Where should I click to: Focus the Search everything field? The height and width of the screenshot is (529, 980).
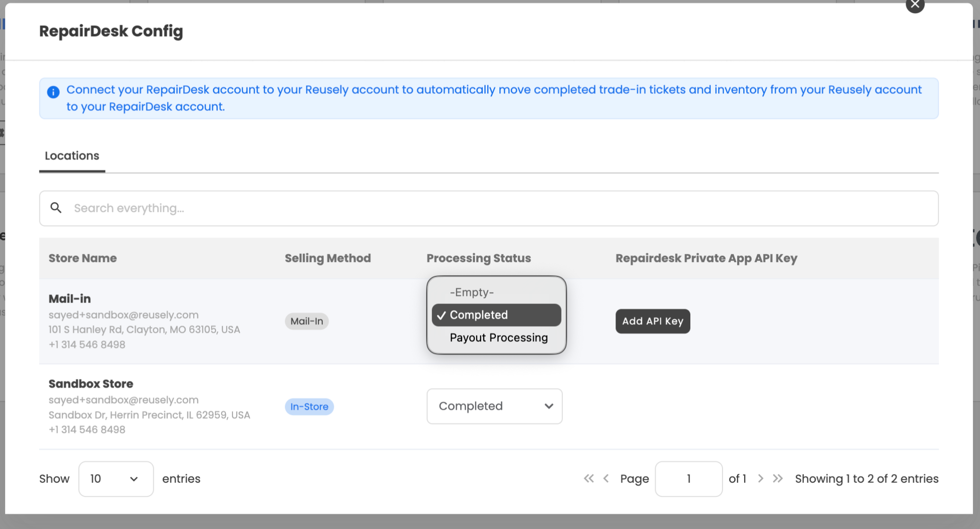click(489, 208)
